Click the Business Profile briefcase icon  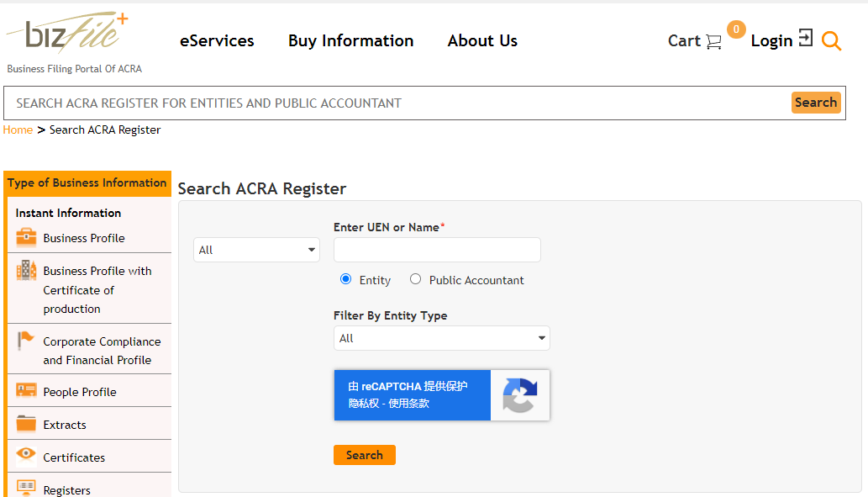pos(26,237)
